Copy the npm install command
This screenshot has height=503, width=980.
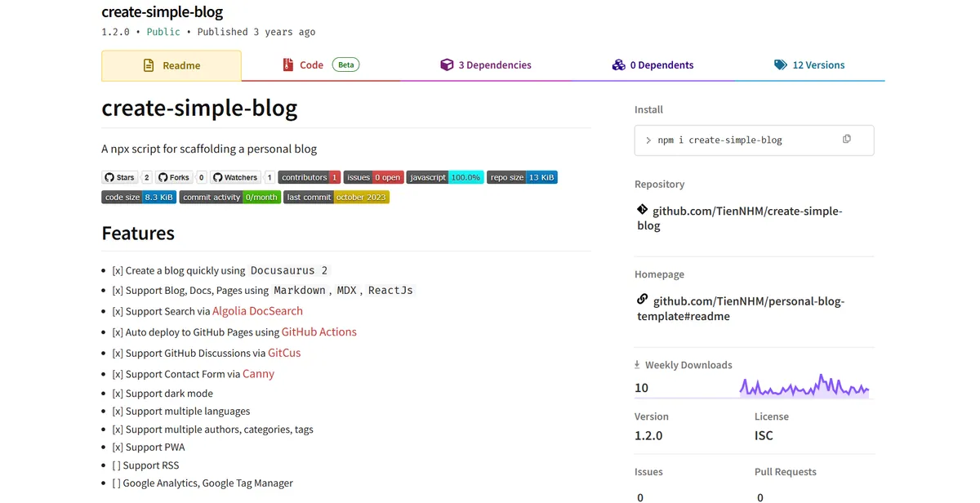[x=847, y=139]
